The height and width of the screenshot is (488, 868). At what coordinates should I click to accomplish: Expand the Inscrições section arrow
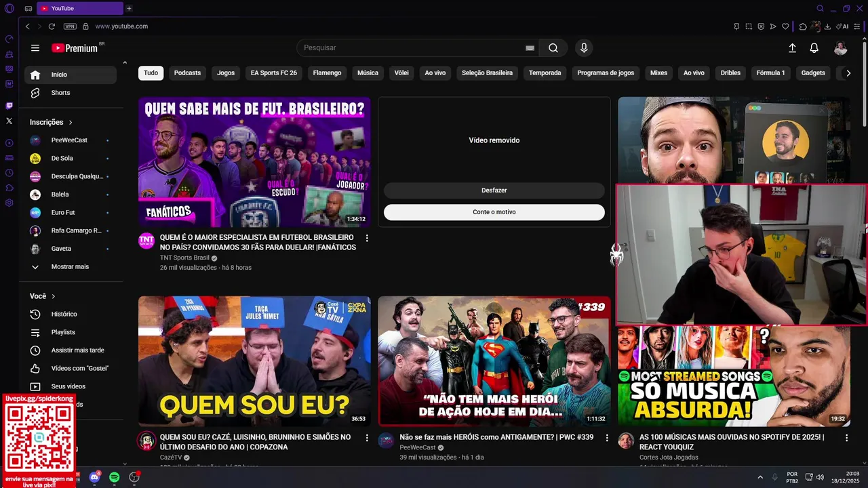pyautogui.click(x=71, y=123)
